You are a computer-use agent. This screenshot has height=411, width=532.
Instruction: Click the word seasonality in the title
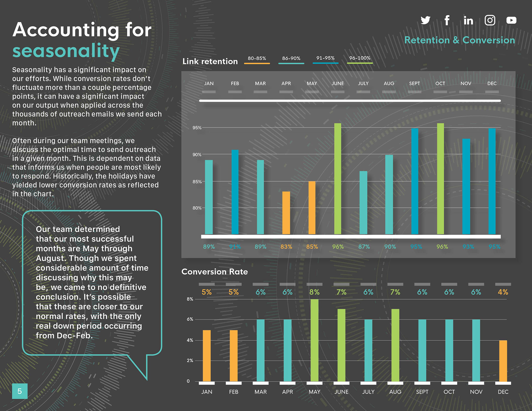(x=66, y=52)
